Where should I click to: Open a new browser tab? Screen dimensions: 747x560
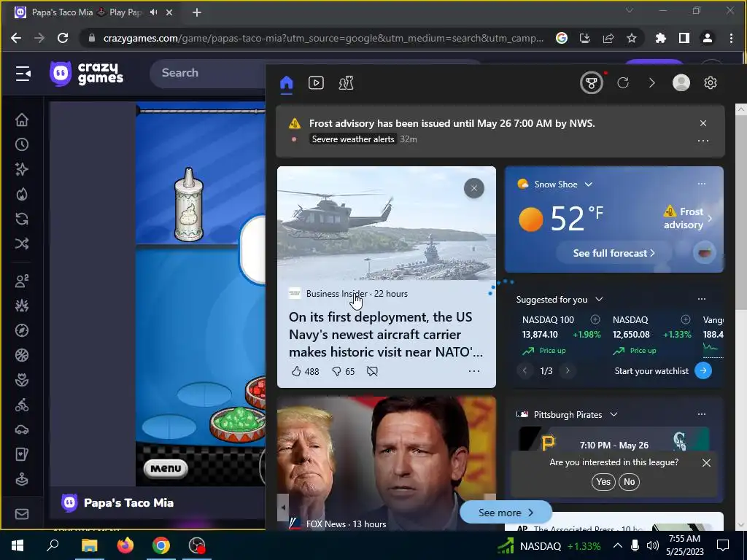coord(197,13)
